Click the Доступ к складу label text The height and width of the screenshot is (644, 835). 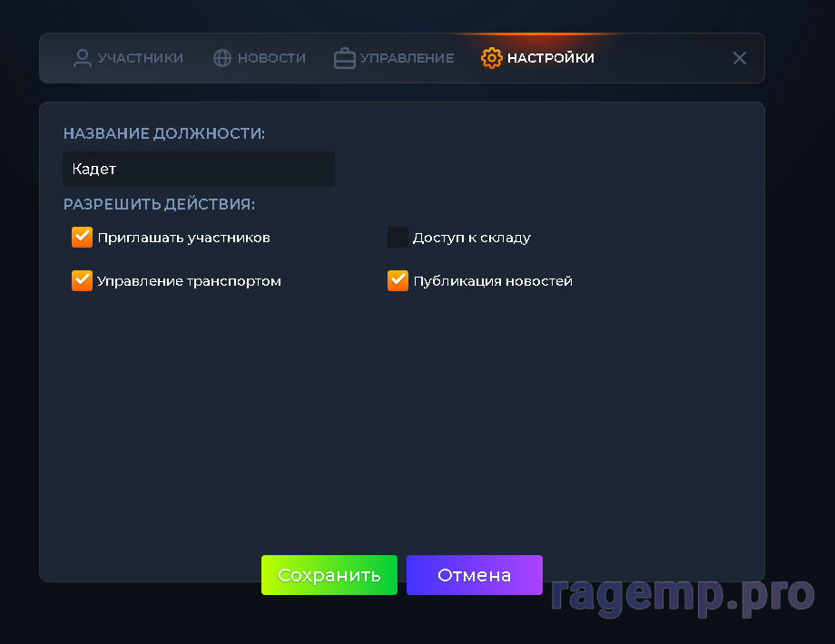[x=472, y=238]
